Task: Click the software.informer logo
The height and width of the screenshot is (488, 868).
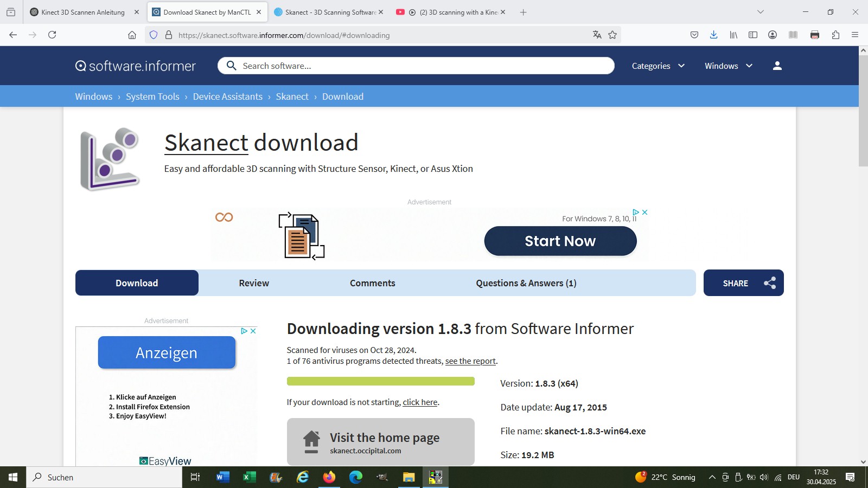Action: click(x=136, y=66)
